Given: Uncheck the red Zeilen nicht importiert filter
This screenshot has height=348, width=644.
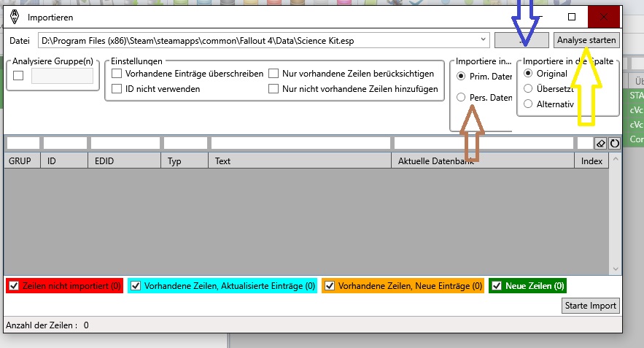Looking at the screenshot, I should click(x=14, y=286).
